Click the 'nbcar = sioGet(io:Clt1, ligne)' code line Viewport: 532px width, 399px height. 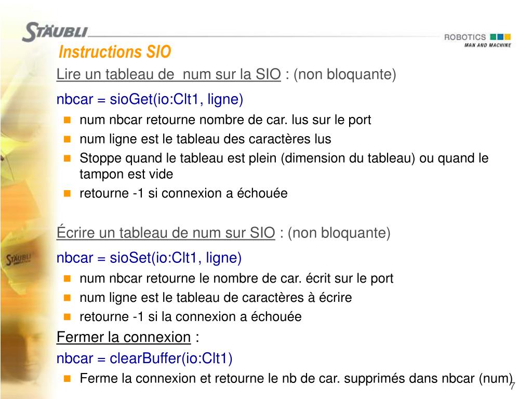point(150,99)
